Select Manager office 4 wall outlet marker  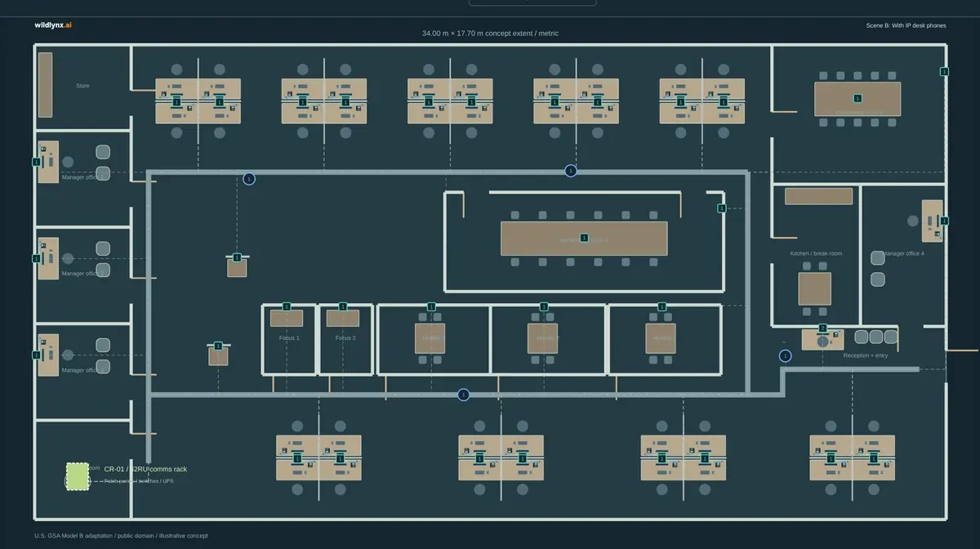(945, 221)
